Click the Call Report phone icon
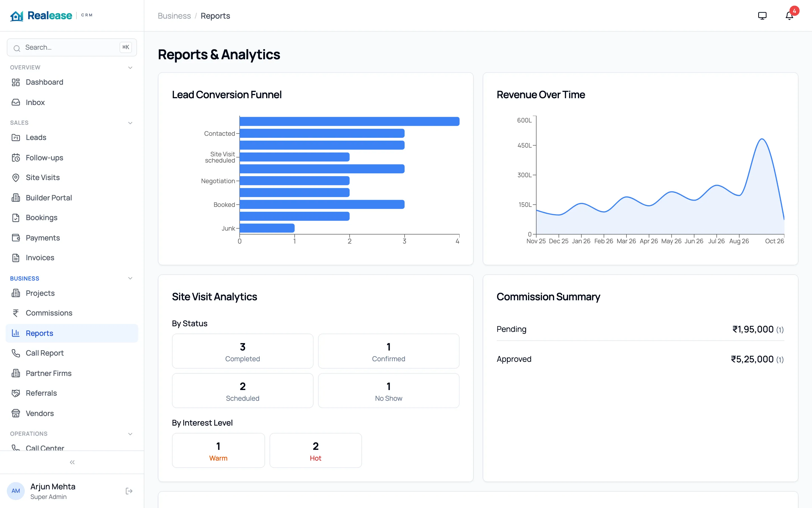The width and height of the screenshot is (812, 508). [16, 353]
